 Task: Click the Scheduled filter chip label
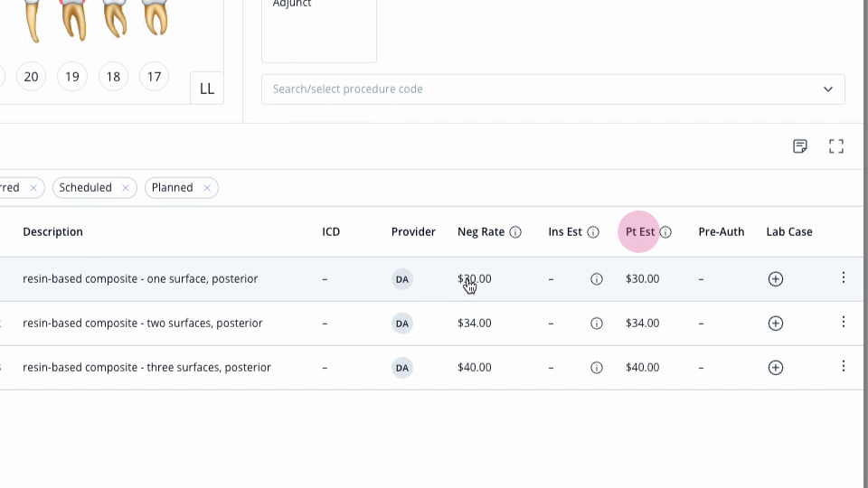(85, 188)
